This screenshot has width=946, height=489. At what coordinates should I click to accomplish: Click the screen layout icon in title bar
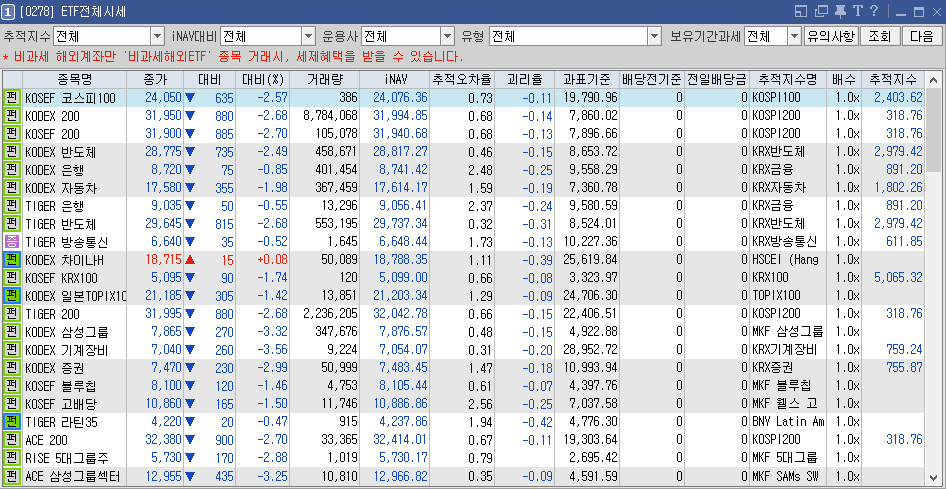[x=801, y=11]
